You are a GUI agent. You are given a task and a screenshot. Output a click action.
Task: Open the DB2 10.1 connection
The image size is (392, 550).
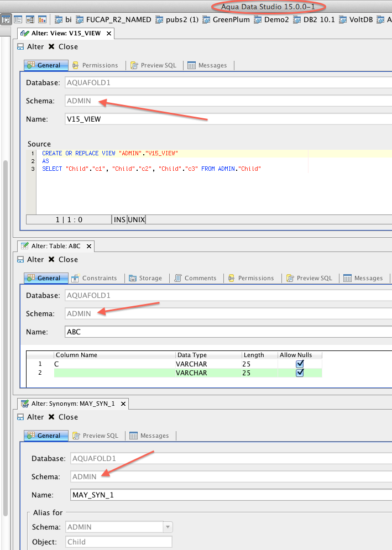point(314,20)
